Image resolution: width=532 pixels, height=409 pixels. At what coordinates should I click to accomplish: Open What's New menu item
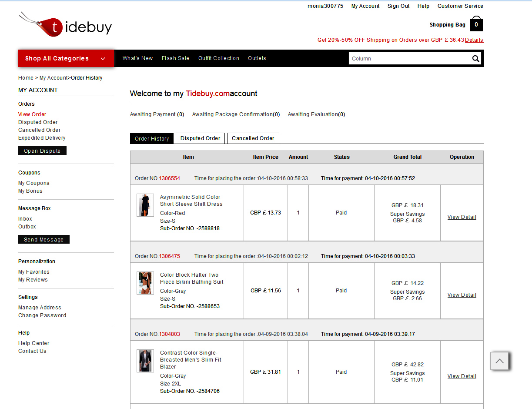click(137, 58)
